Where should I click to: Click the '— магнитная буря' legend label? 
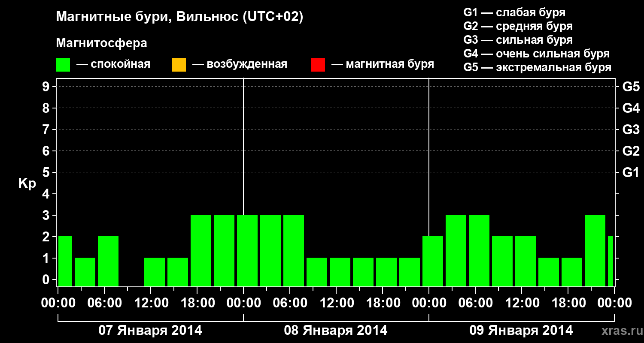(383, 65)
